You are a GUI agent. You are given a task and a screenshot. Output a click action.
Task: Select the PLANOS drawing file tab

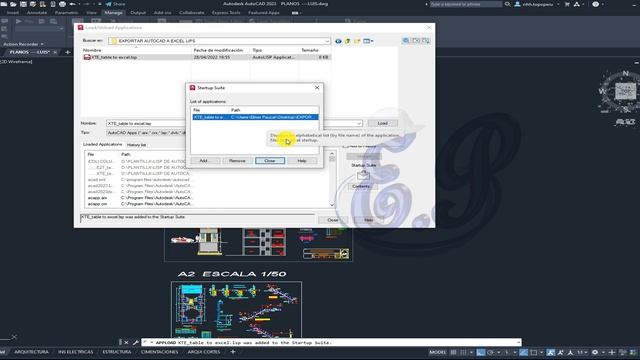[x=30, y=52]
